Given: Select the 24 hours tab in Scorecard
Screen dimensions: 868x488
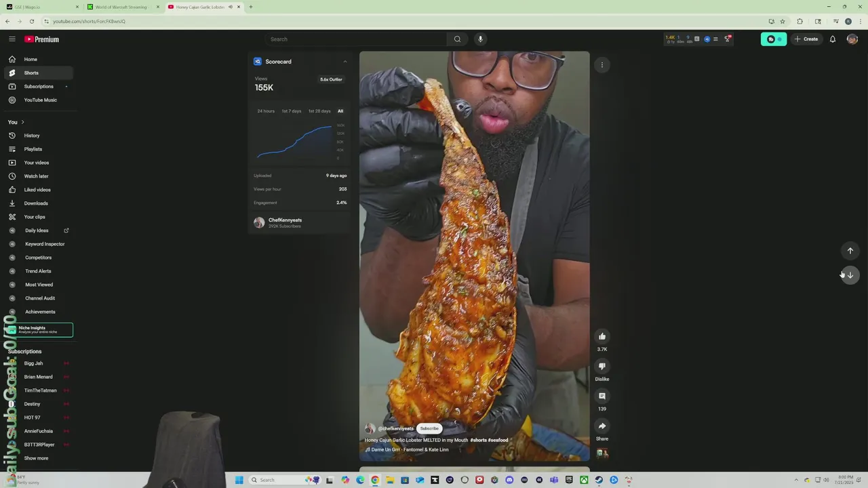Looking at the screenshot, I should [x=266, y=111].
